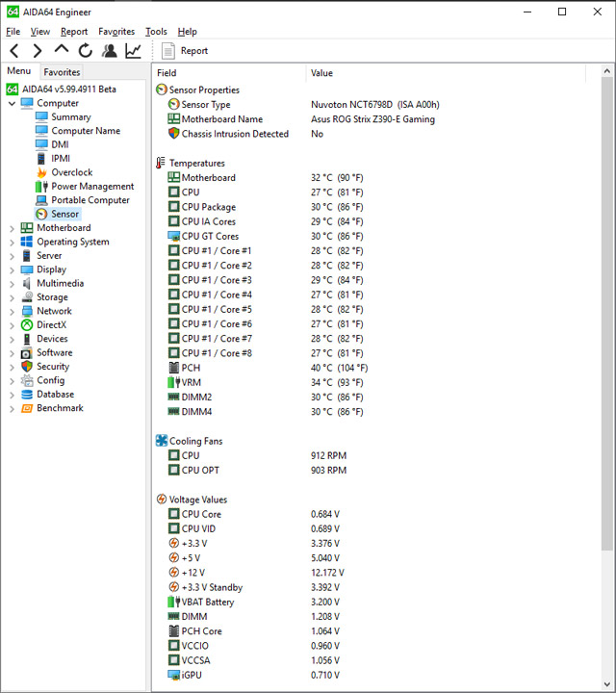Open the user profile toolbar icon
The width and height of the screenshot is (616, 693).
pyautogui.click(x=109, y=51)
